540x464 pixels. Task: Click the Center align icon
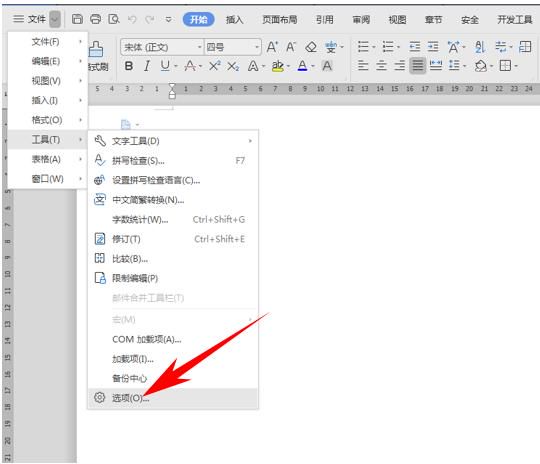click(x=381, y=65)
